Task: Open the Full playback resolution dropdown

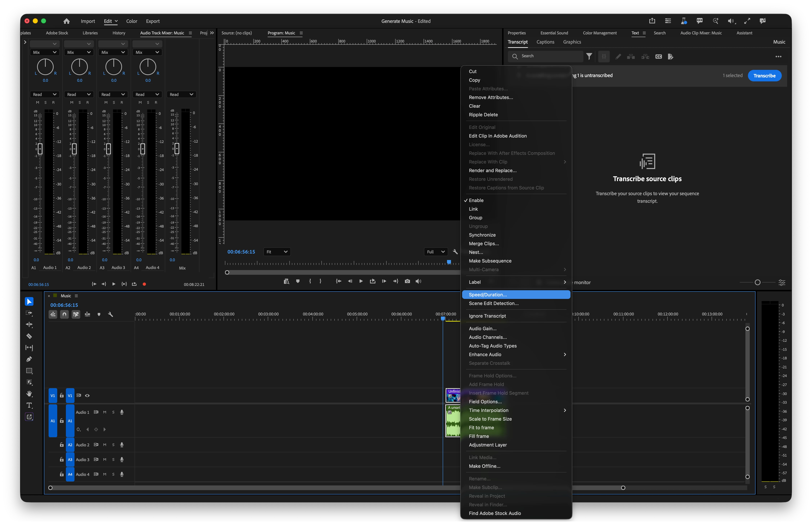Action: click(436, 252)
